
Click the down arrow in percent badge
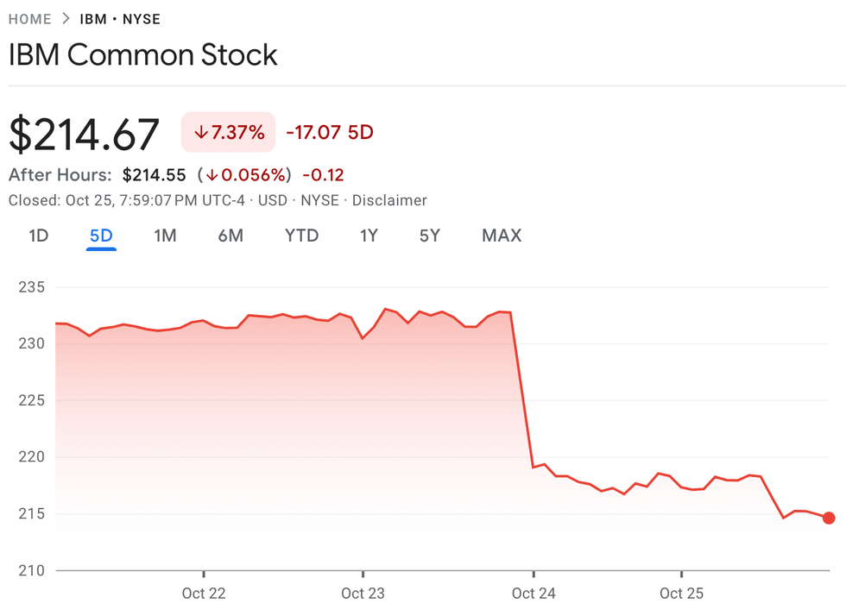pos(201,133)
